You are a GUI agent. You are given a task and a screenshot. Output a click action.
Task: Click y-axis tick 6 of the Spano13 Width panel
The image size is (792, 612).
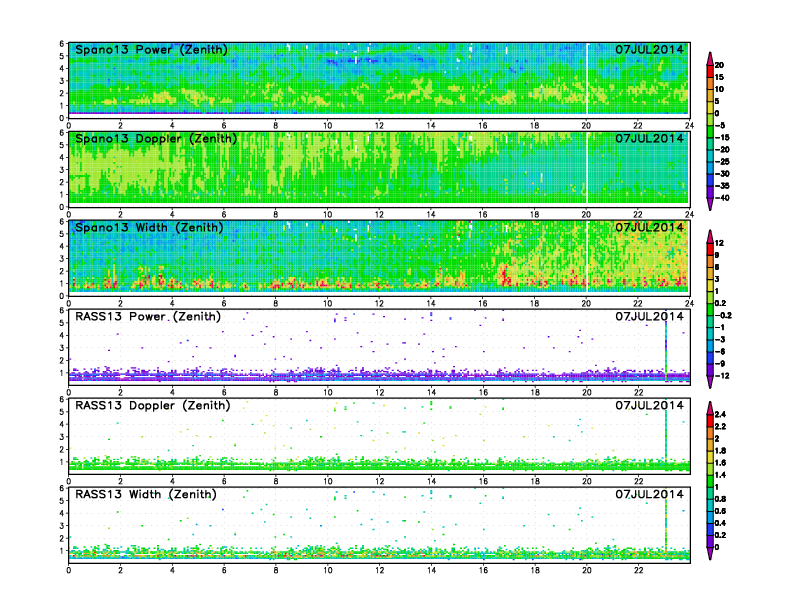(62, 222)
